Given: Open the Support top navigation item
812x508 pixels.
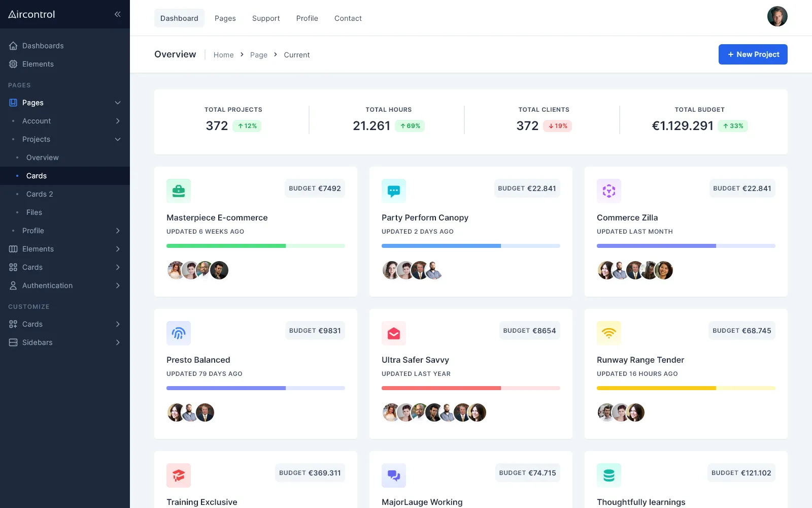Looking at the screenshot, I should click(266, 18).
